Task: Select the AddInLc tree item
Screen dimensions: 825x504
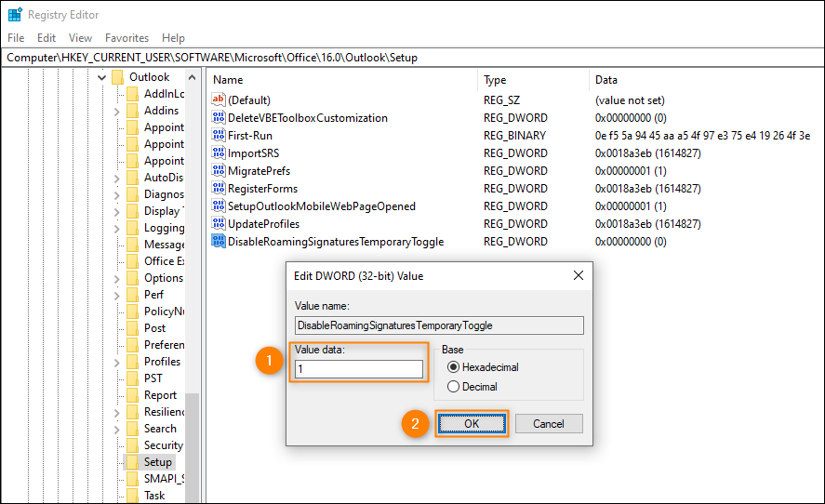Action: coord(164,94)
